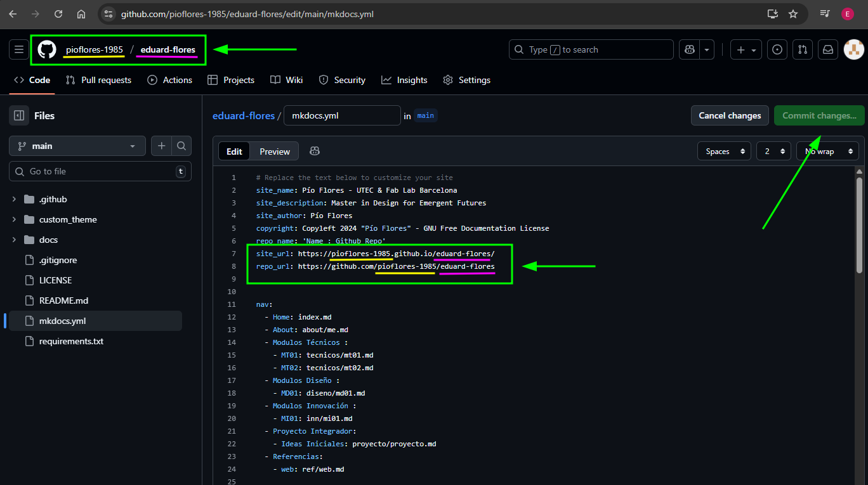Click the mkdocs.yml filename input field
Image resolution: width=868 pixels, height=485 pixels.
(342, 116)
